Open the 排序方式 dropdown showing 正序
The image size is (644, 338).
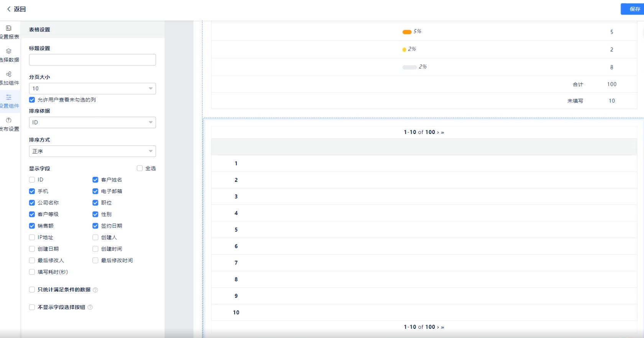click(92, 152)
